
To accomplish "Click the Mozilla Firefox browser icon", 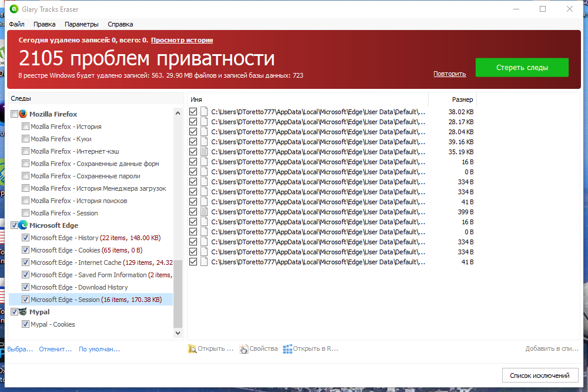I will pyautogui.click(x=23, y=114).
